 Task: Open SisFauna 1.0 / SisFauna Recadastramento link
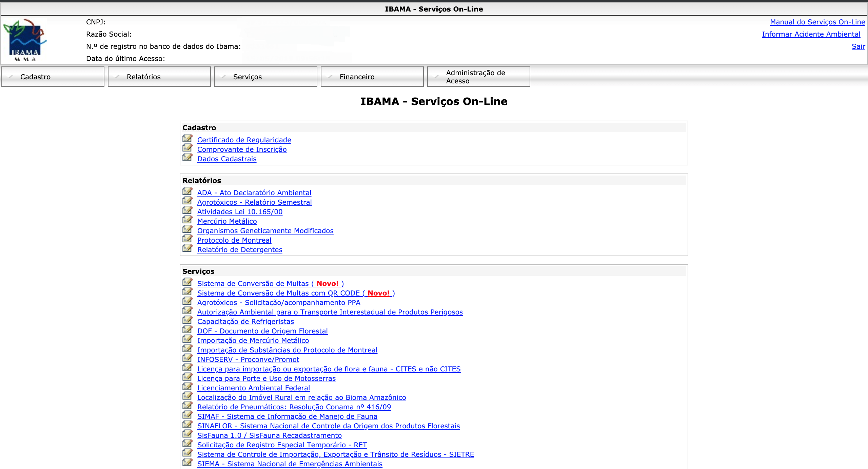(x=270, y=435)
